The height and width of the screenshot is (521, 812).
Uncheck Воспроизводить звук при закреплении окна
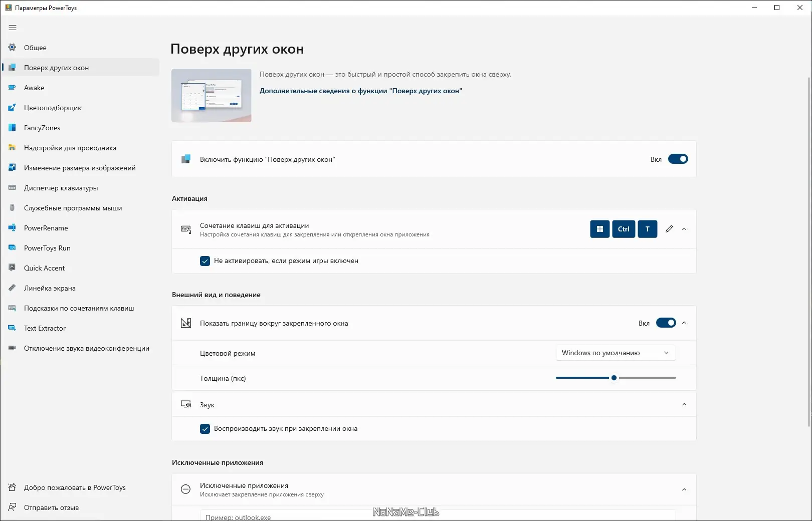tap(205, 429)
